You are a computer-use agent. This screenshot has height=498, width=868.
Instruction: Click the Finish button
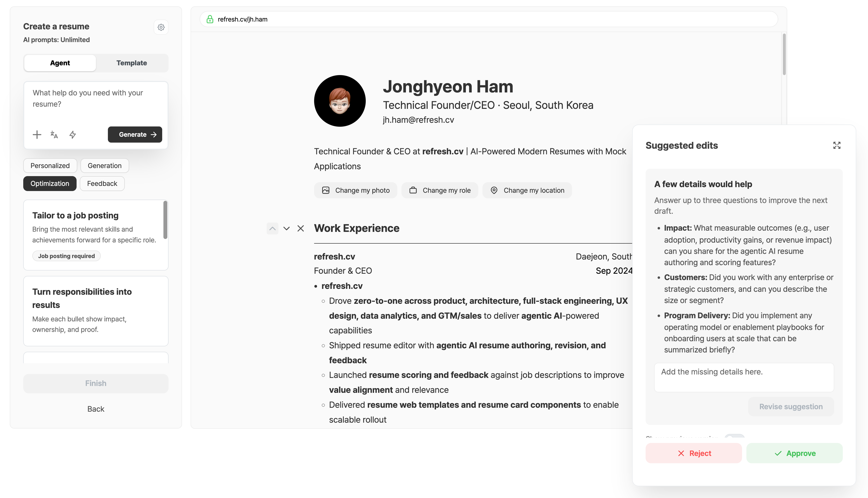click(96, 384)
